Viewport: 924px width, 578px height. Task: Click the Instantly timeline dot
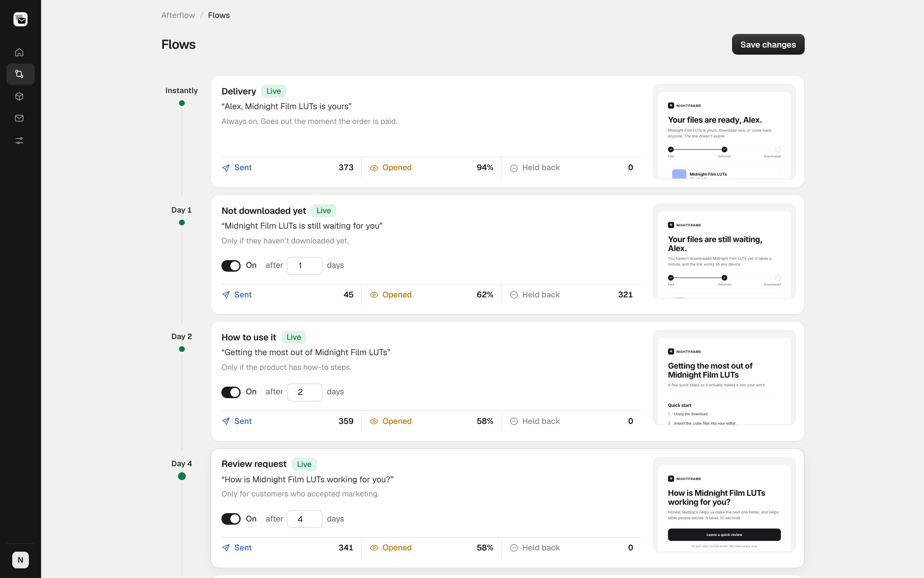click(x=182, y=103)
